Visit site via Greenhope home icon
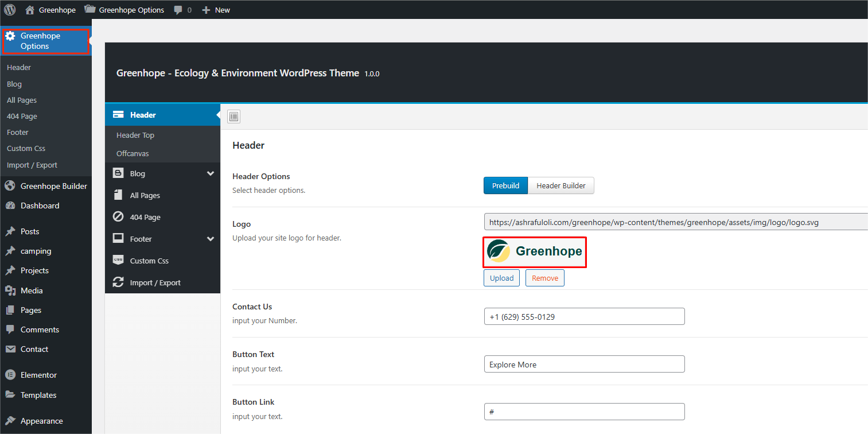 [30, 10]
